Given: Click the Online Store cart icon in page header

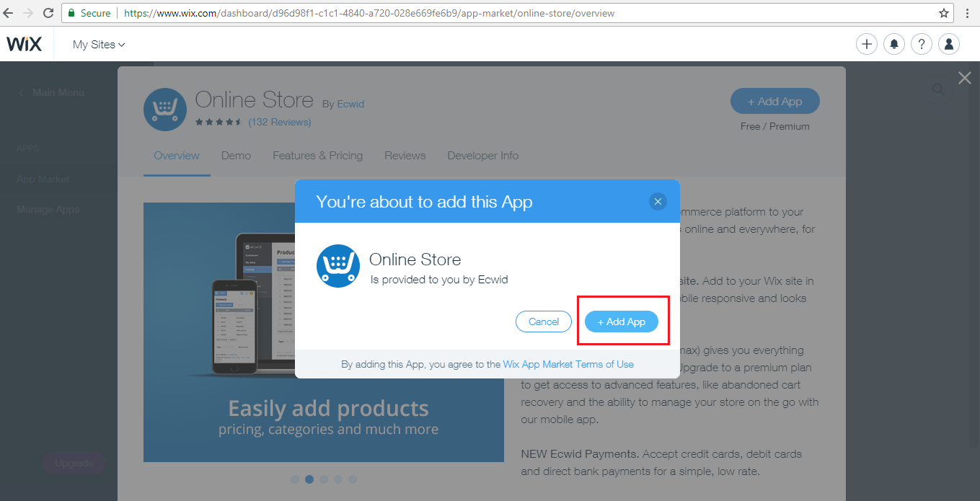Looking at the screenshot, I should [165, 110].
